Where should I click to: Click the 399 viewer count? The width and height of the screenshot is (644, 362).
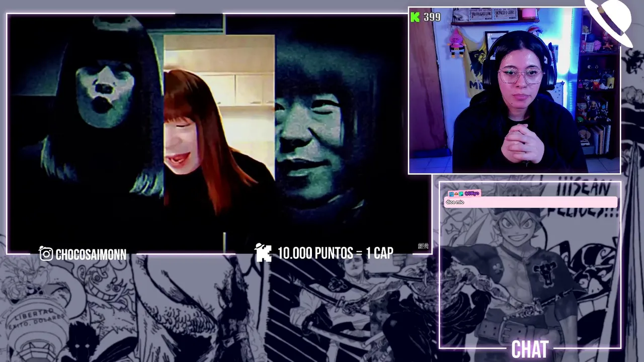[x=432, y=17]
